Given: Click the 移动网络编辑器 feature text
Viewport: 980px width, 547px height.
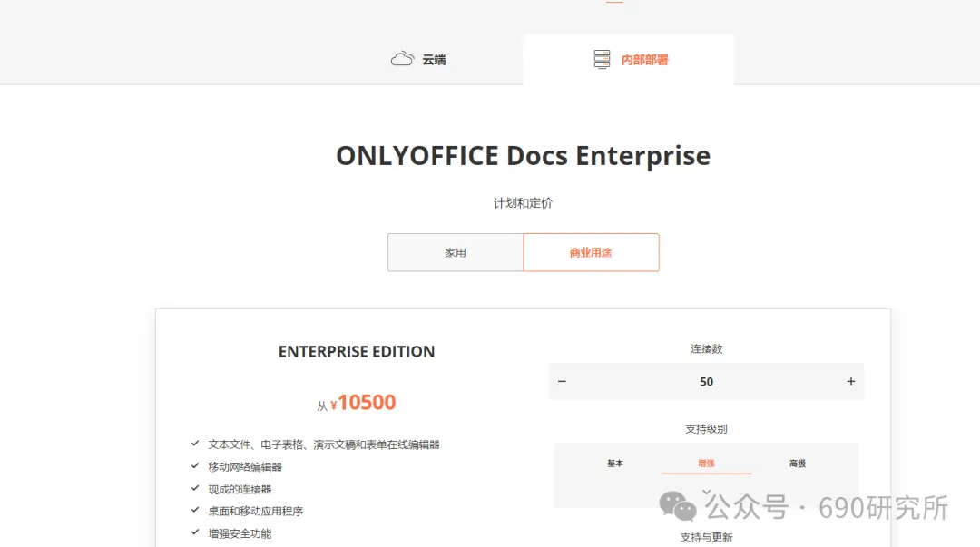Looking at the screenshot, I should (245, 467).
